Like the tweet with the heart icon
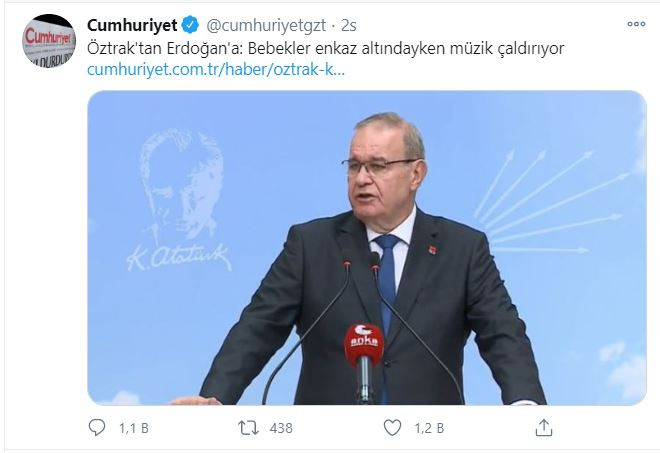660x453 pixels. point(392,428)
